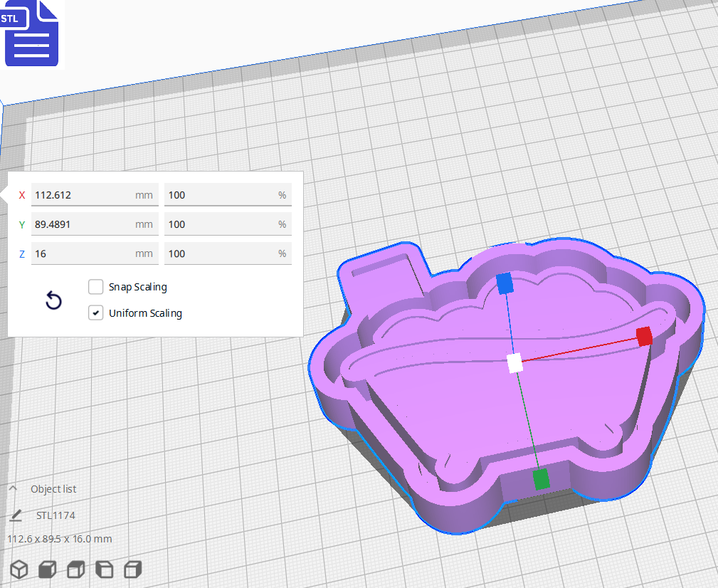Select the rightmost view mode cube icon
This screenshot has width=718, height=588.
pos(133,569)
